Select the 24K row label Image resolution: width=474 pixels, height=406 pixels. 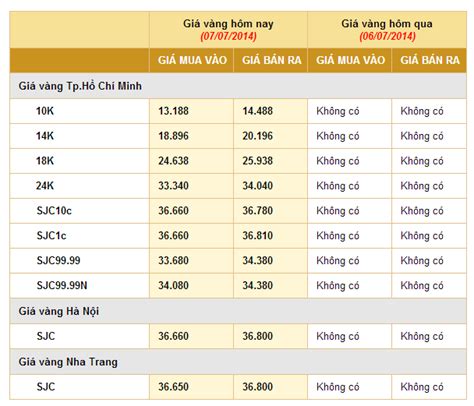(x=45, y=185)
